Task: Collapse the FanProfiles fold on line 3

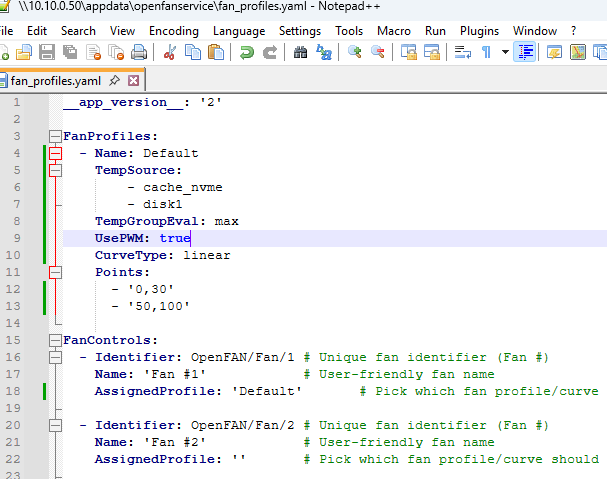Action: coord(55,136)
